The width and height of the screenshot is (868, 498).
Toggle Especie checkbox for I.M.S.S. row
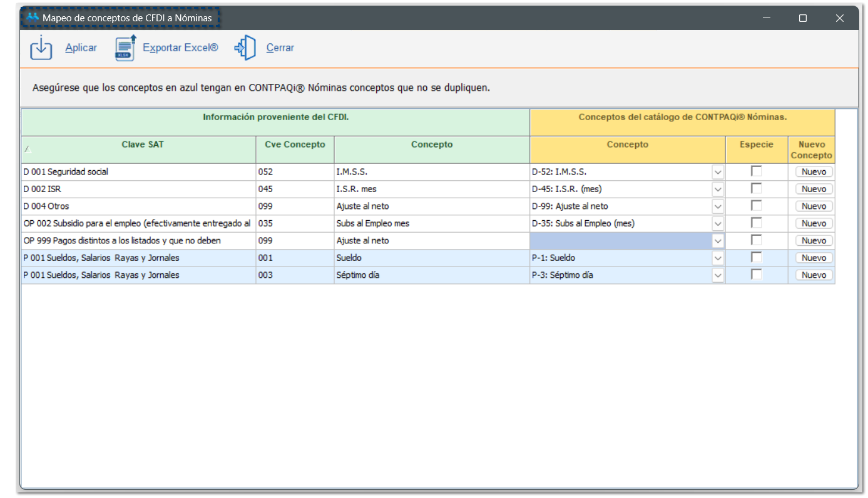[757, 171]
